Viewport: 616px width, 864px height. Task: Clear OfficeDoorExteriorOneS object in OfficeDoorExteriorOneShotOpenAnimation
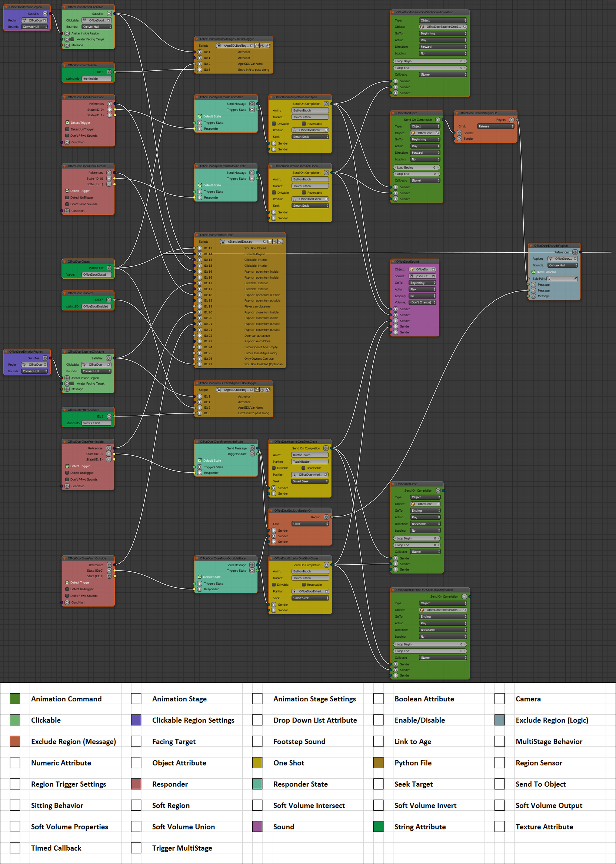tap(464, 27)
